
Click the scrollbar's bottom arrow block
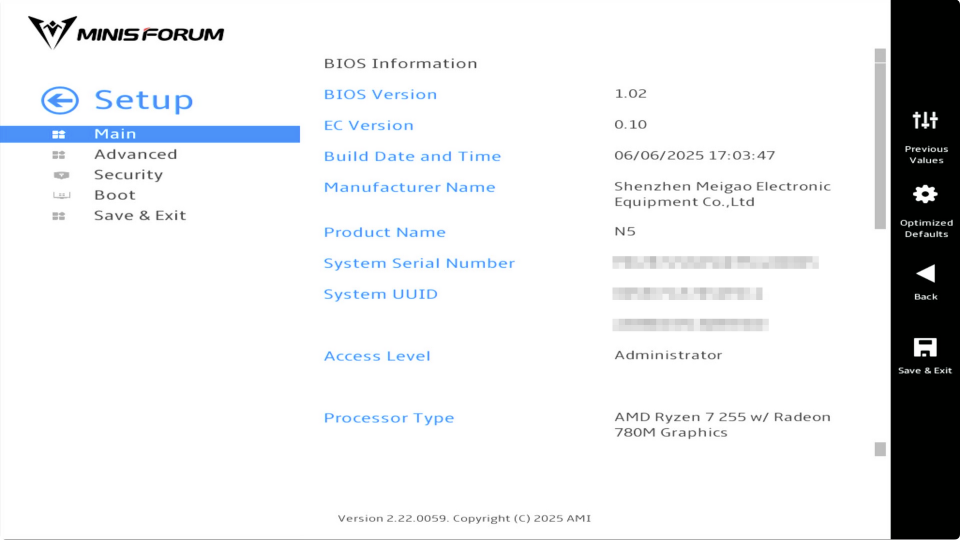pos(880,449)
